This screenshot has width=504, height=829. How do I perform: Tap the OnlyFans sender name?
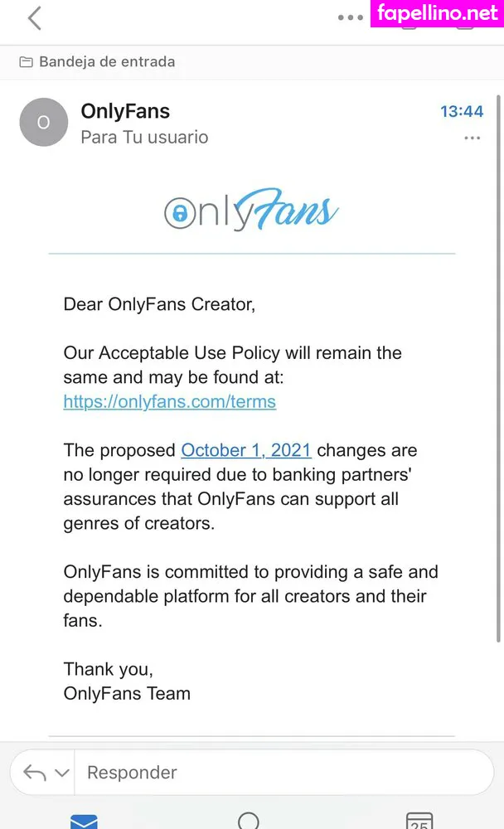[x=125, y=111]
